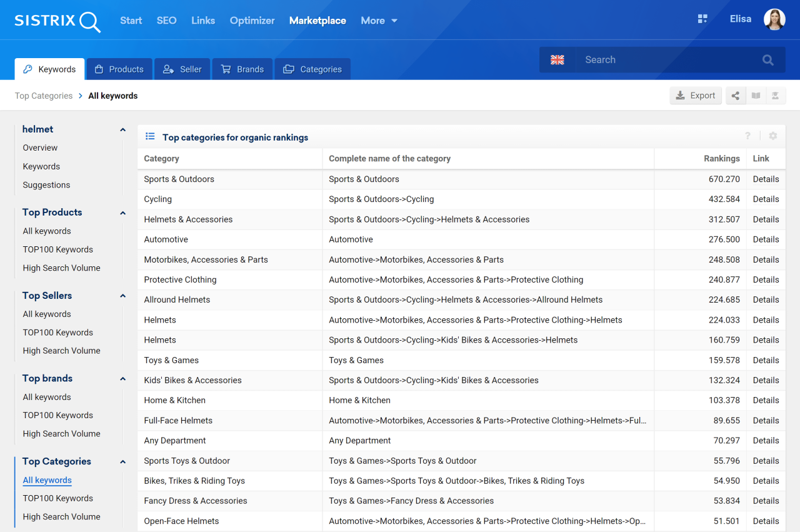
Task: Click the share icon next to Export
Action: 736,95
